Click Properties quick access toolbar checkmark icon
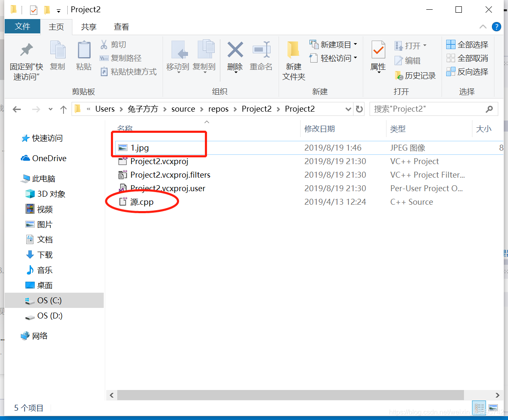Screen dimensions: 508x420 click(x=33, y=10)
